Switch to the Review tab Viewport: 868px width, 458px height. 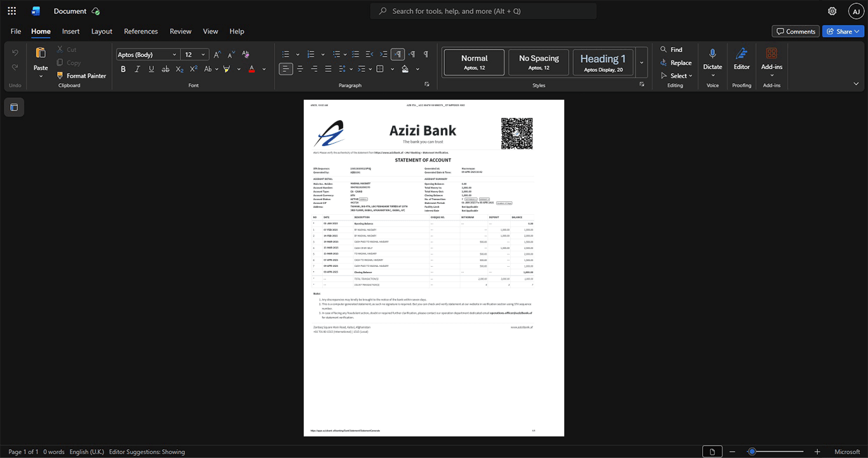[x=180, y=31]
